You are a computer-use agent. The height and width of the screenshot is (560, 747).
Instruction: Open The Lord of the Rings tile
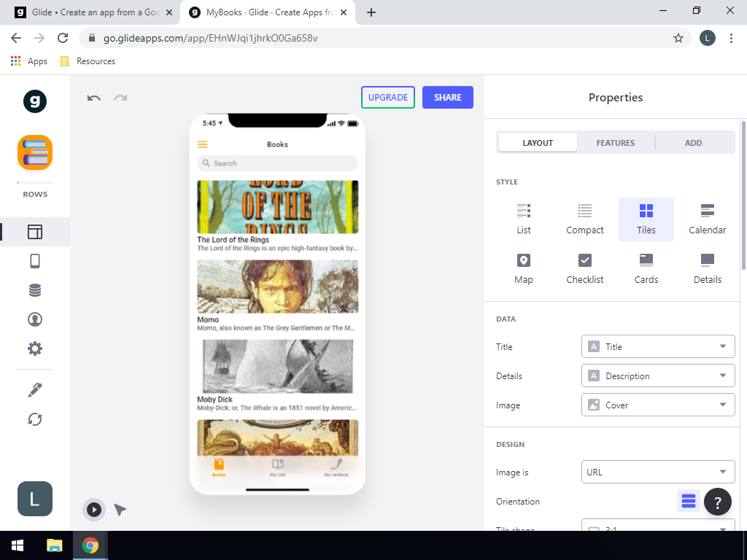(278, 216)
